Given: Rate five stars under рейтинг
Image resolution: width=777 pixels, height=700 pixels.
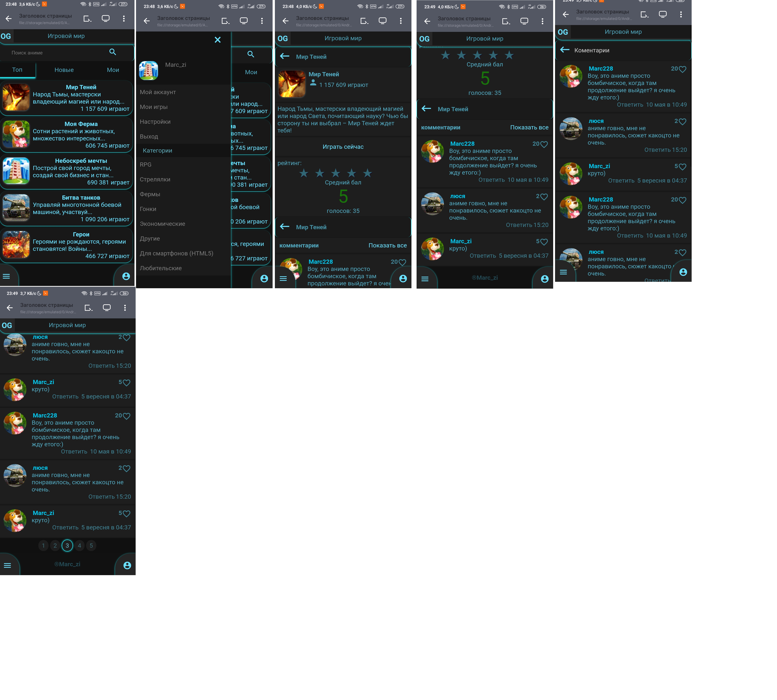Looking at the screenshot, I should [x=368, y=173].
